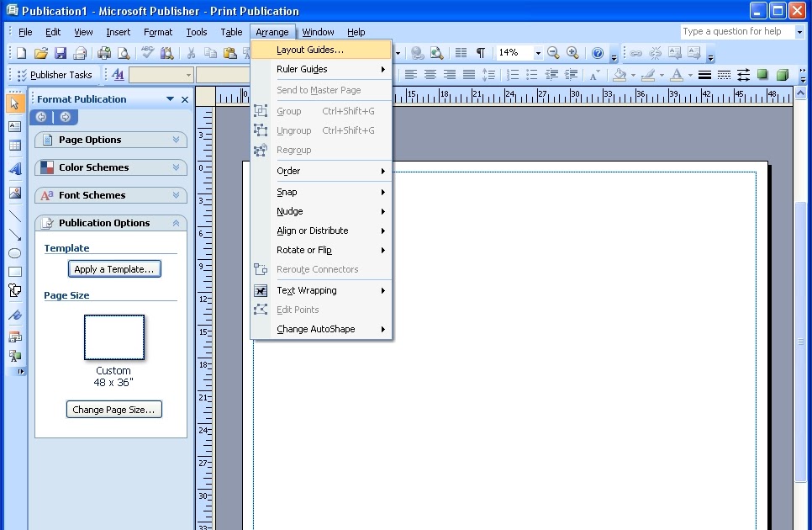Click the Print Preview icon

click(124, 53)
